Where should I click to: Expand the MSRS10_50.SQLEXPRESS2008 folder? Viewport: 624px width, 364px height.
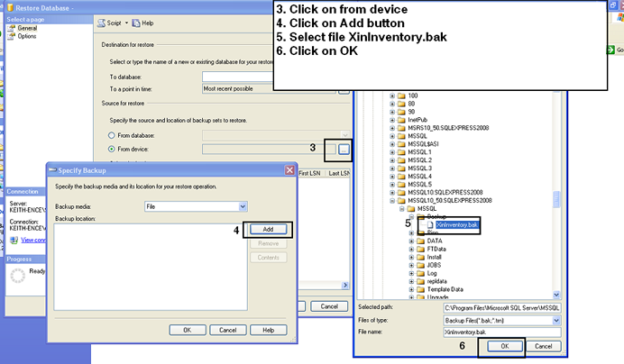tap(392, 128)
